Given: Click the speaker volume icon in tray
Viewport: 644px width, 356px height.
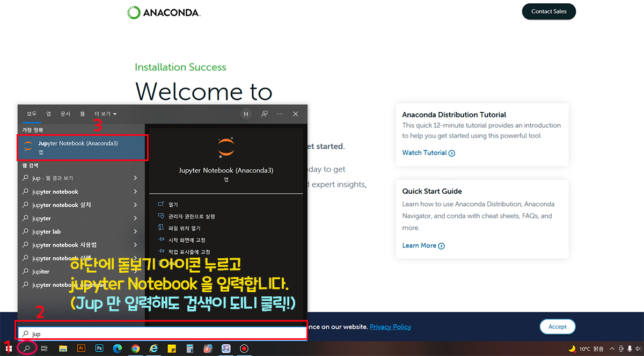Looking at the screenshot, I should 638,348.
